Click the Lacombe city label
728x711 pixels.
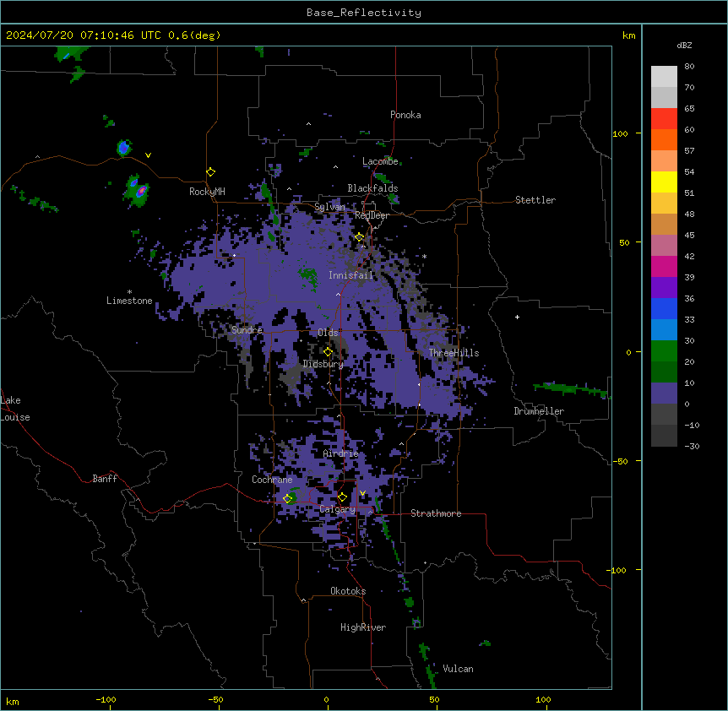[380, 161]
